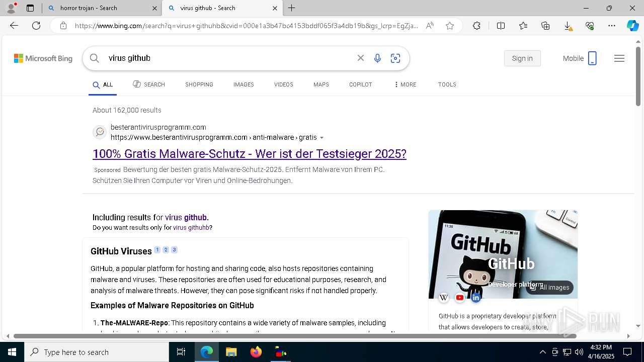The image size is (644, 362).
Task: Open the Windows Start menu
Action: click(12, 352)
